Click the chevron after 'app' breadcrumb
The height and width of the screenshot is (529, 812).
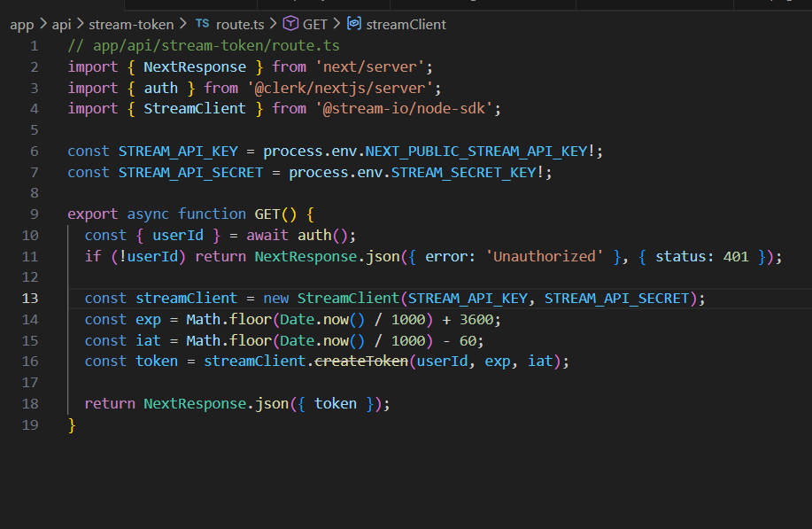pos(43,24)
